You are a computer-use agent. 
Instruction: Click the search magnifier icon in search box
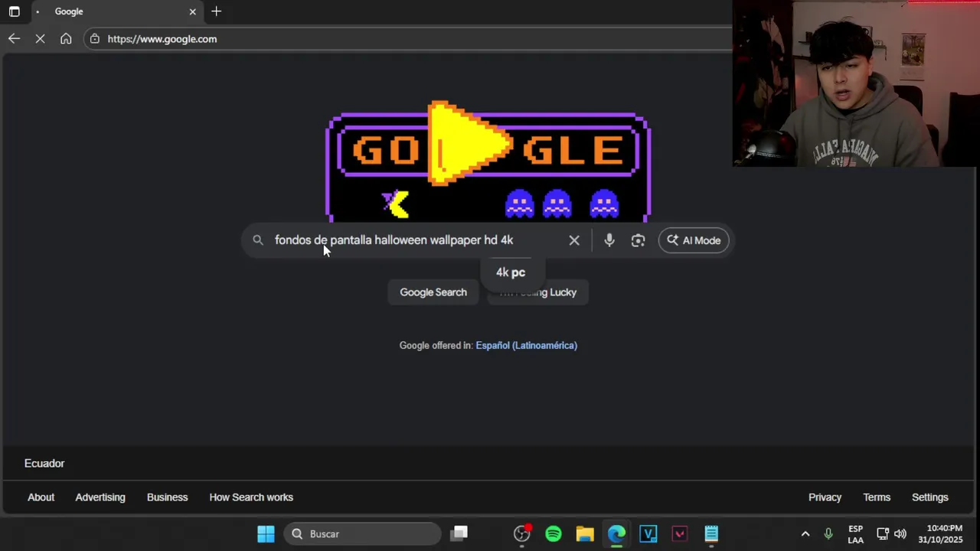click(x=258, y=240)
